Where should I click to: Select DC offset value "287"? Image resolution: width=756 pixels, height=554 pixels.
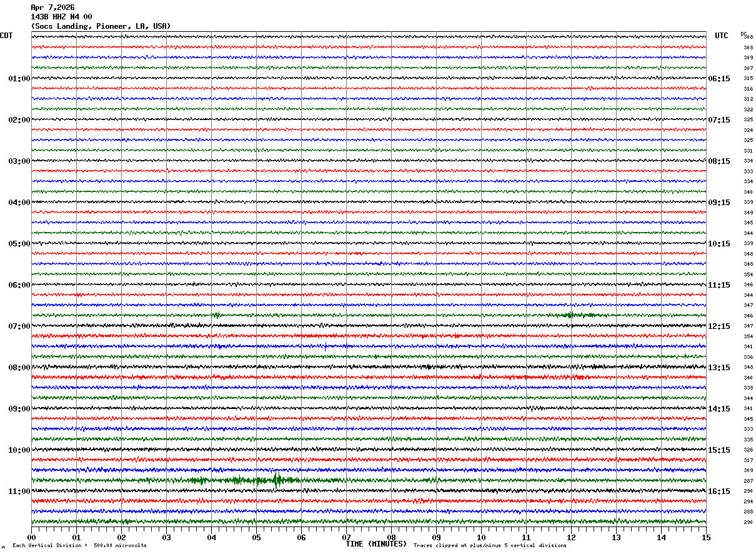[748, 481]
